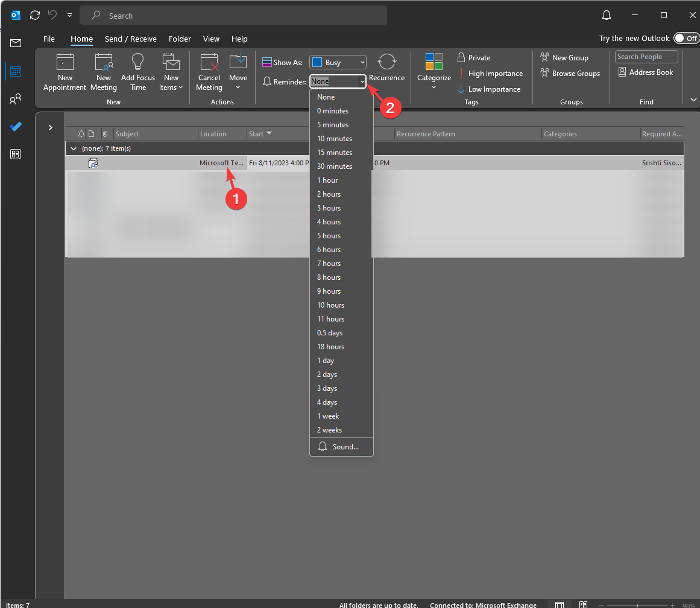This screenshot has height=608, width=700.
Task: Sort by Categories column header
Action: click(590, 133)
